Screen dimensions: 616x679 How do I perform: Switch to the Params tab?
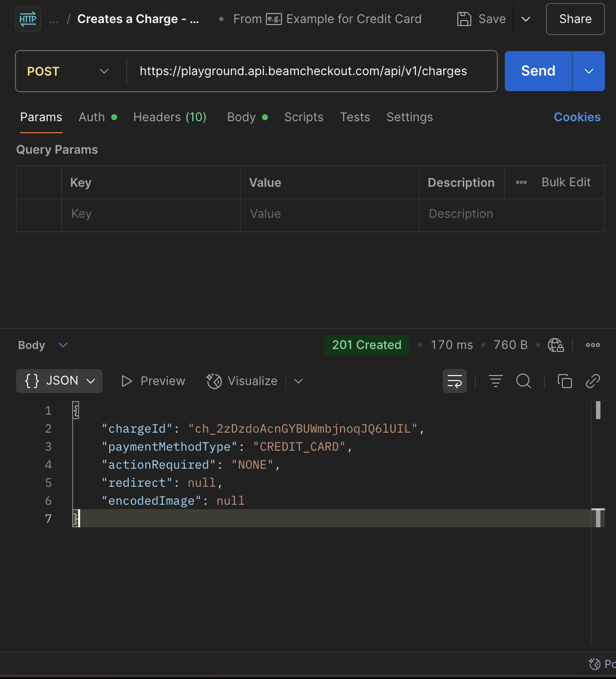click(x=41, y=117)
